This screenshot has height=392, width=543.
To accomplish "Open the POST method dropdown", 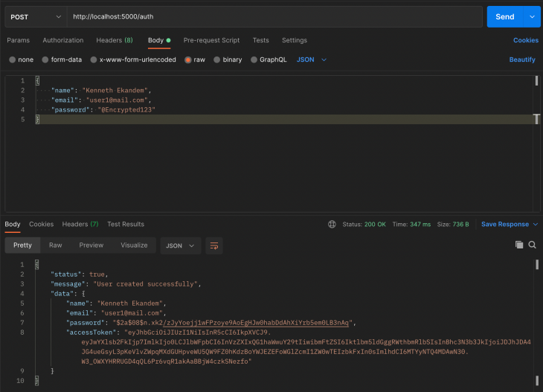I will click(35, 16).
